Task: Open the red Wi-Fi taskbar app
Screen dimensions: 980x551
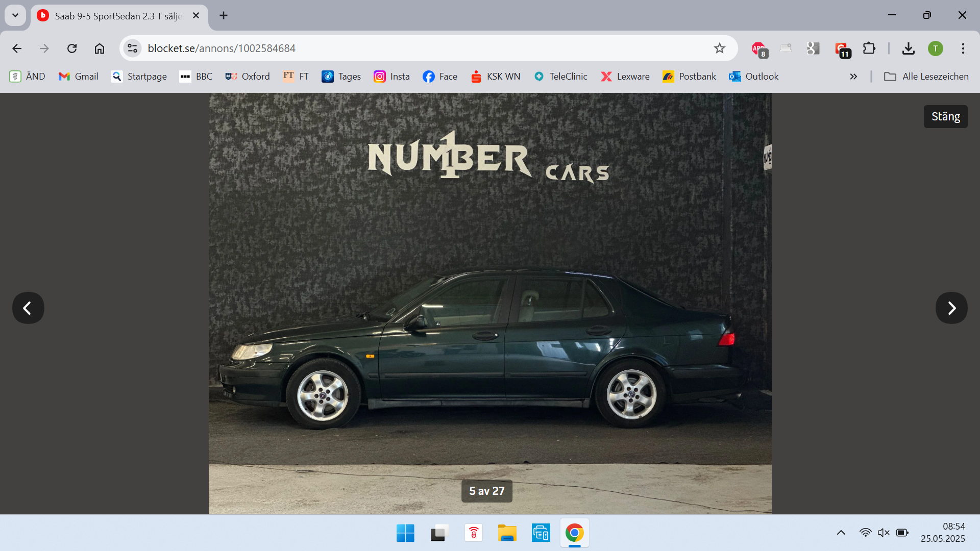Action: (473, 533)
